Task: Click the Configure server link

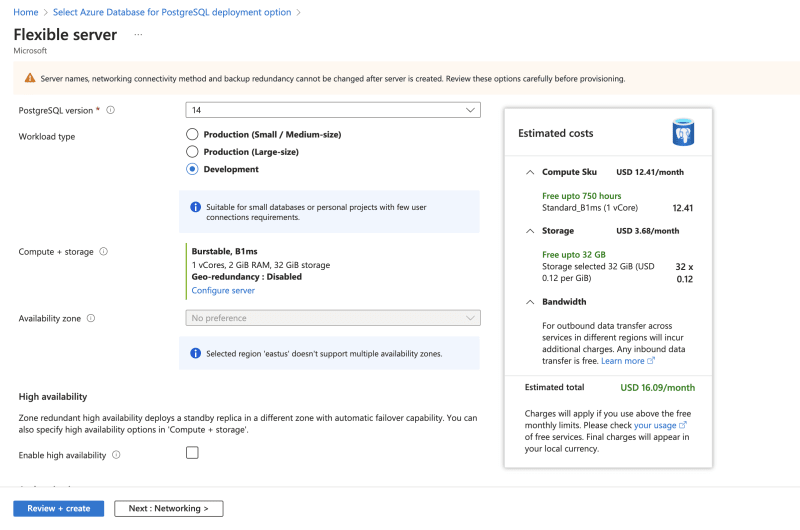Action: [x=223, y=290]
